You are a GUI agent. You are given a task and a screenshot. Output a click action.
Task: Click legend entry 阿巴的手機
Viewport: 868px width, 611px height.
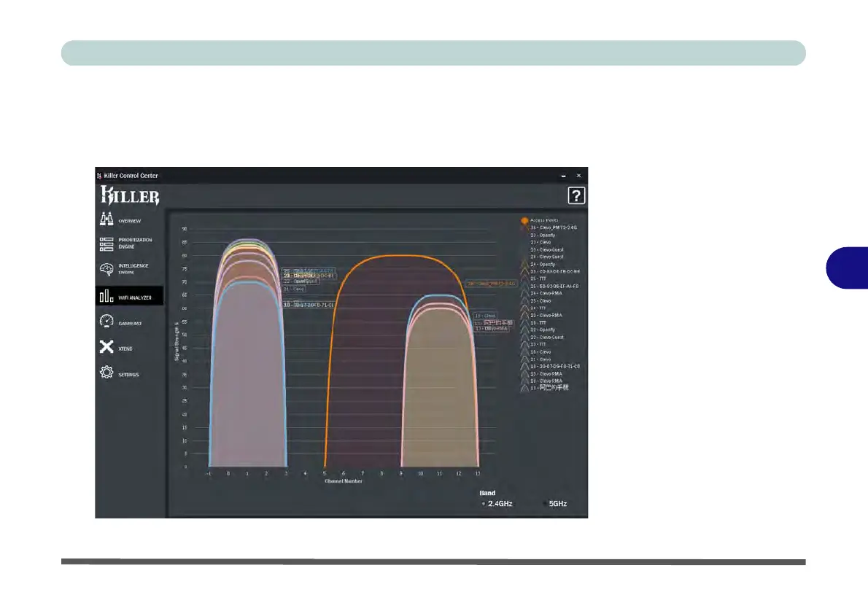(x=550, y=387)
